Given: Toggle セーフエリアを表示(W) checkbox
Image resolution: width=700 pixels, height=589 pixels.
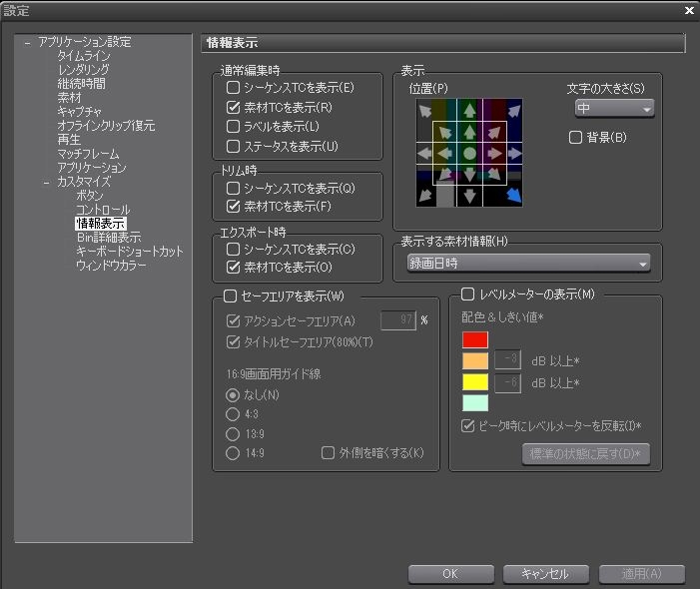Looking at the screenshot, I should click(x=230, y=296).
